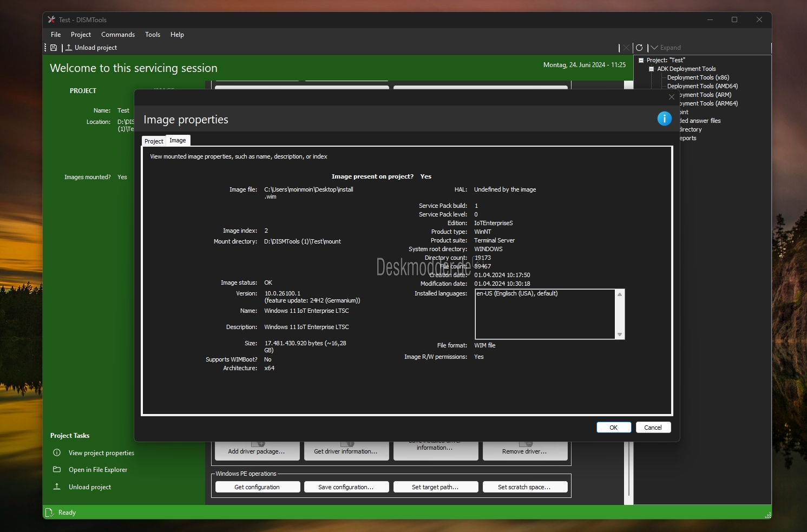Viewport: 807px width, 532px height.
Task: Click the blue information icon in Image properties
Action: (x=664, y=119)
